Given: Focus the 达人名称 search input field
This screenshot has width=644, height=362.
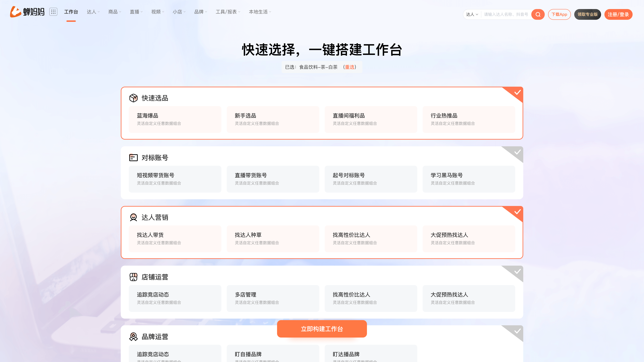Looking at the screenshot, I should 506,14.
